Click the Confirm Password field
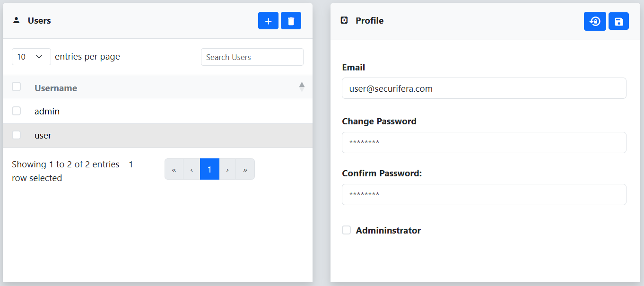 click(x=484, y=194)
